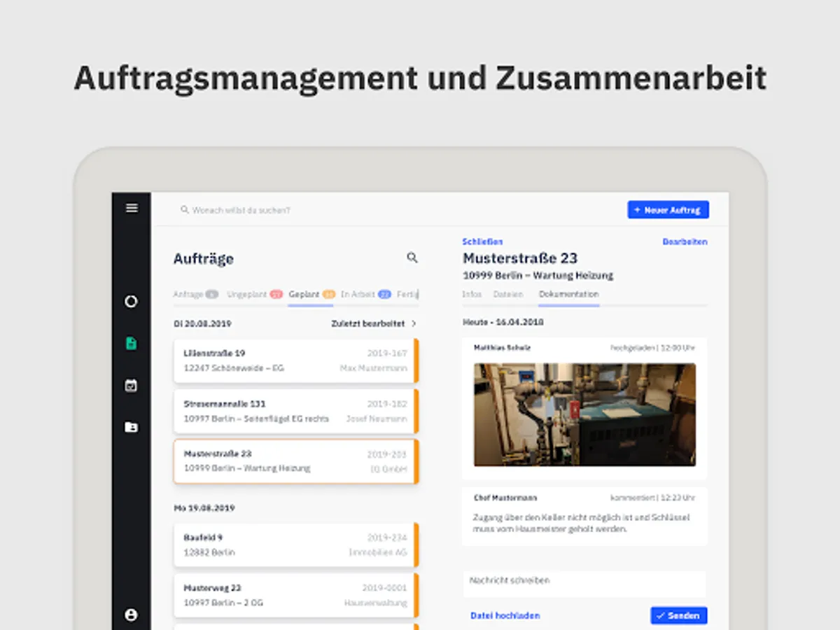Open the user profile icon in the sidebar

[131, 615]
